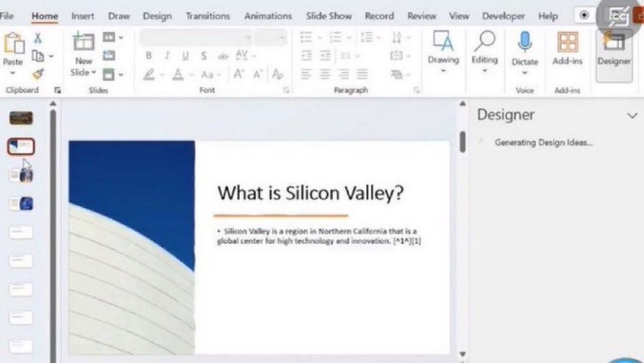
Task: Open Character Spacing options
Action: pos(241,55)
